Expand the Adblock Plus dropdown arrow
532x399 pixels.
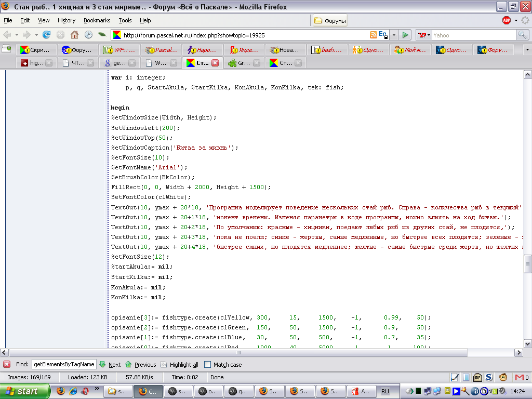(516, 21)
